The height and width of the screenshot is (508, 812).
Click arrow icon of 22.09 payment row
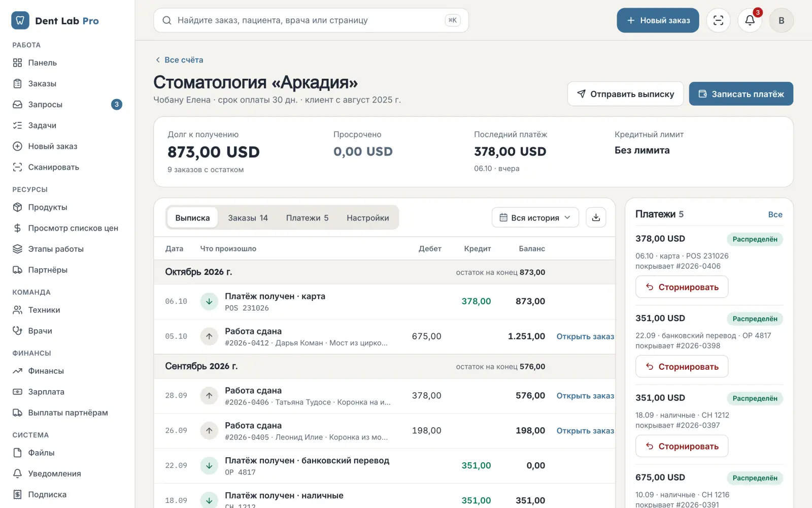pos(209,465)
